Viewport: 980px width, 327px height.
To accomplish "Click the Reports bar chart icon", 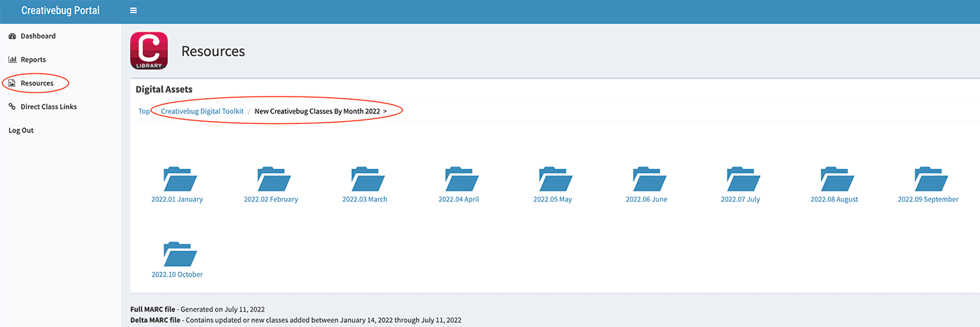I will (x=13, y=60).
